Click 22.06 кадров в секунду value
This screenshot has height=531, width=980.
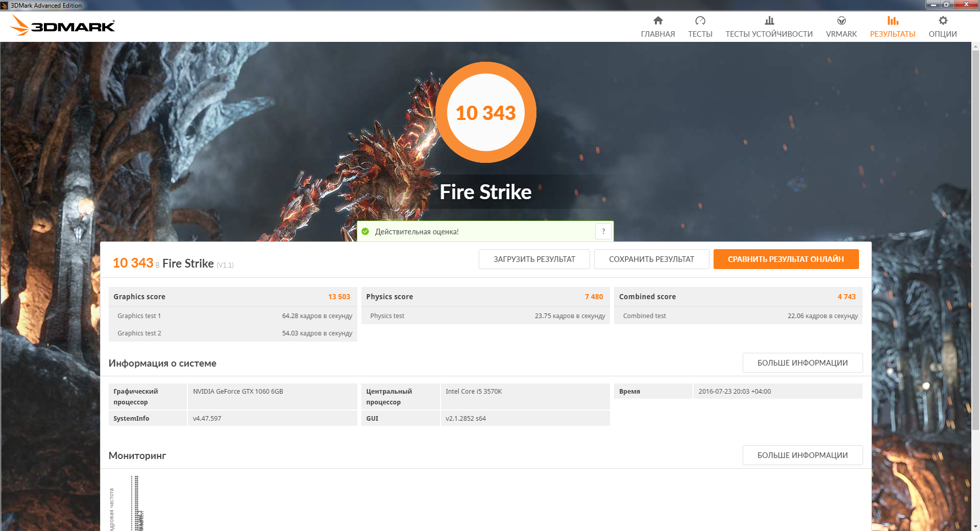pyautogui.click(x=822, y=316)
